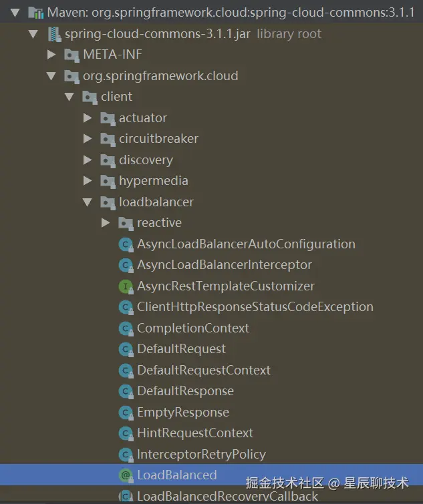Click the META-INF folder icon
423x504 pixels.
tap(72, 55)
